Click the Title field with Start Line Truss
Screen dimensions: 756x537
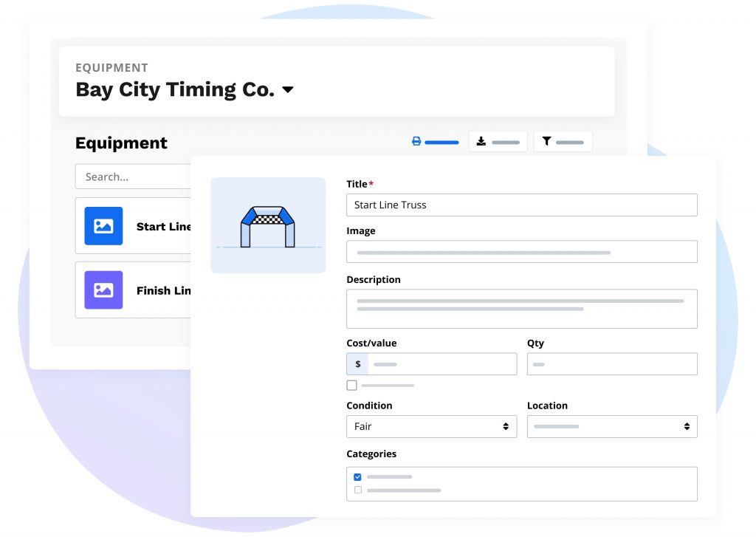(x=521, y=205)
